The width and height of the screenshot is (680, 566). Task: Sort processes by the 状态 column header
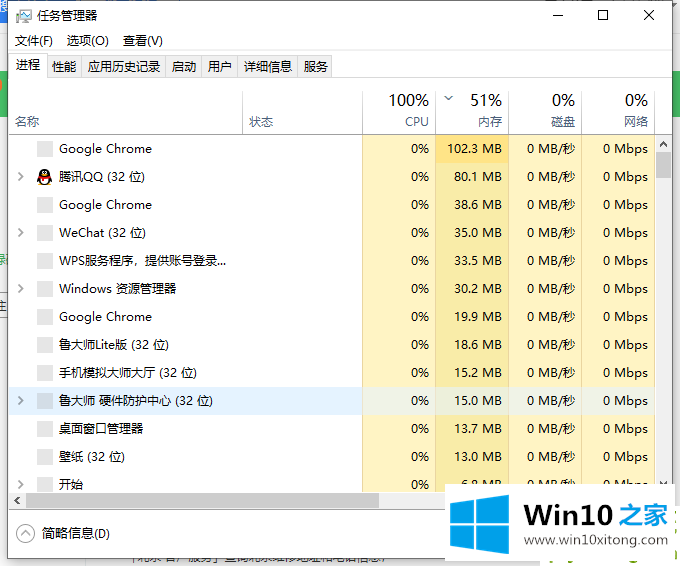(302, 112)
